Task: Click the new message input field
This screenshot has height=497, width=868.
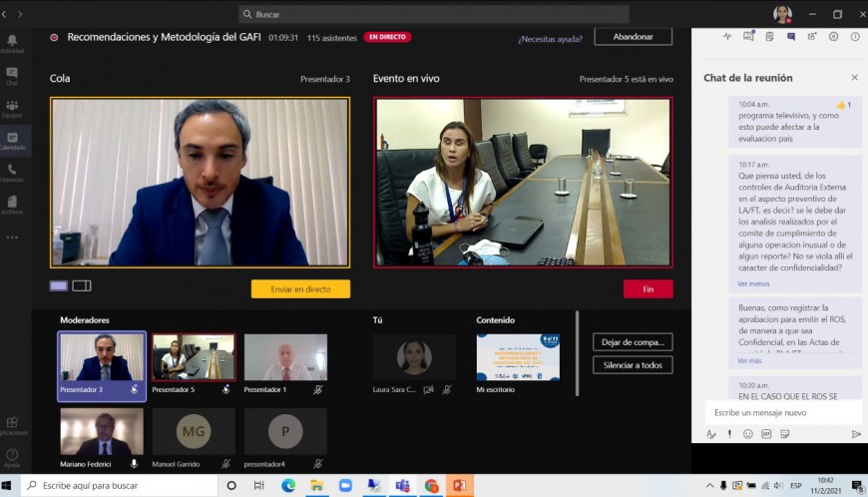Action: point(783,412)
